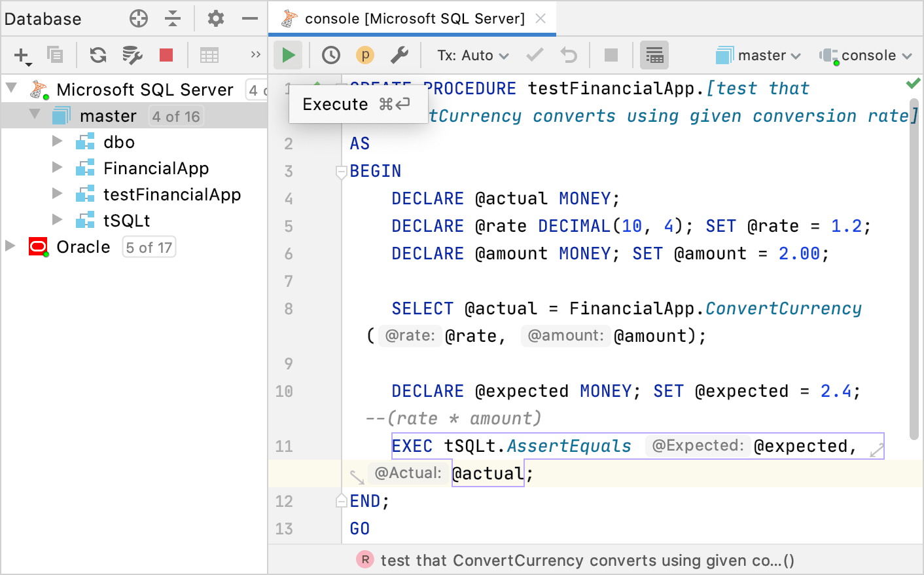Open query history via the clock icon

point(330,55)
